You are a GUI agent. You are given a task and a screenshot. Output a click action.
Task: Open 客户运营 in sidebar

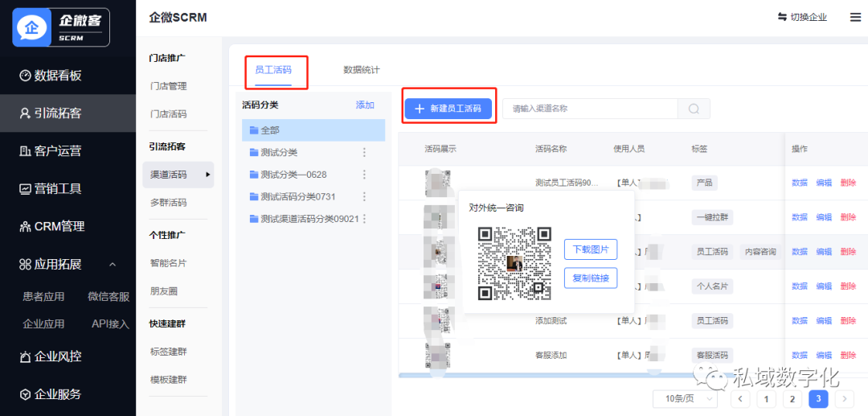tap(51, 150)
